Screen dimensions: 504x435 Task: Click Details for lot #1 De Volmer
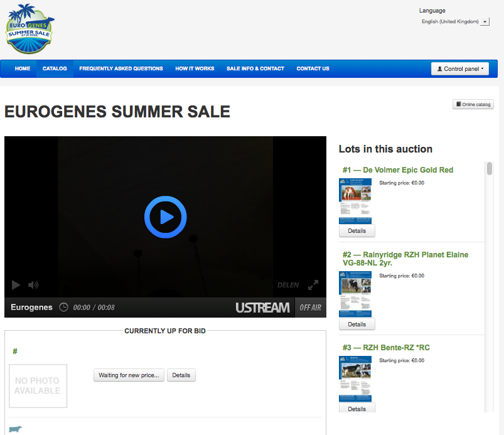click(x=357, y=231)
